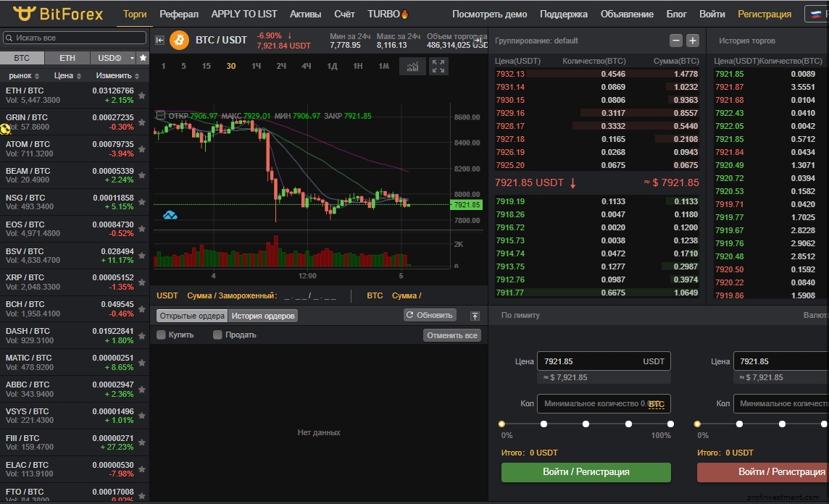829x504 pixels.
Task: Click sell slider 0% handle
Action: tap(697, 424)
